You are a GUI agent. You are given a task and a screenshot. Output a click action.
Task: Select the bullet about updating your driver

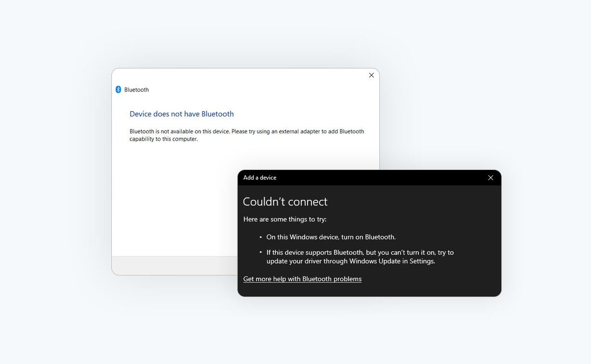[x=360, y=257]
